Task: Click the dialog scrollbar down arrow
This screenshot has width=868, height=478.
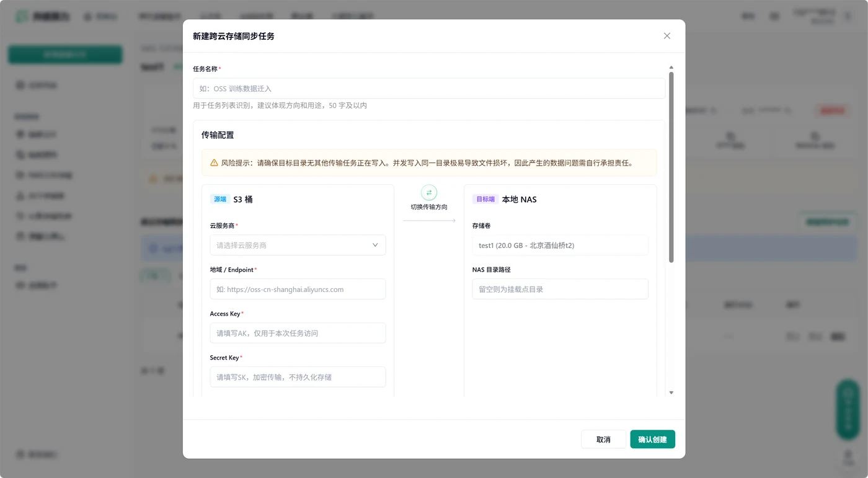Action: click(x=671, y=392)
